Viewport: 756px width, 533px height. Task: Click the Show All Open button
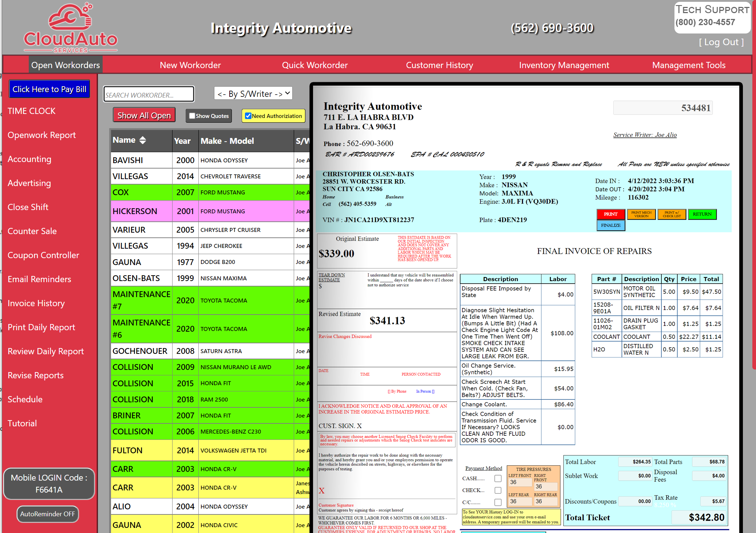tap(144, 115)
